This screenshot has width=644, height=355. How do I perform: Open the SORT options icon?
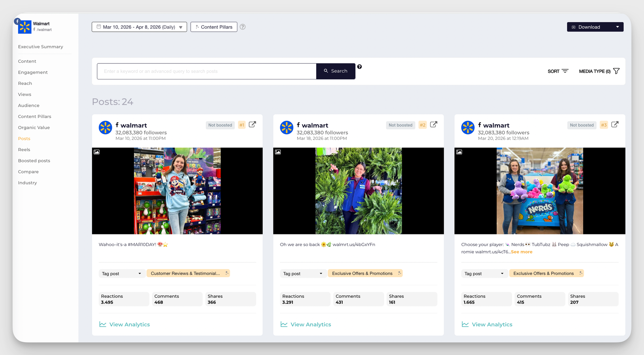(565, 71)
